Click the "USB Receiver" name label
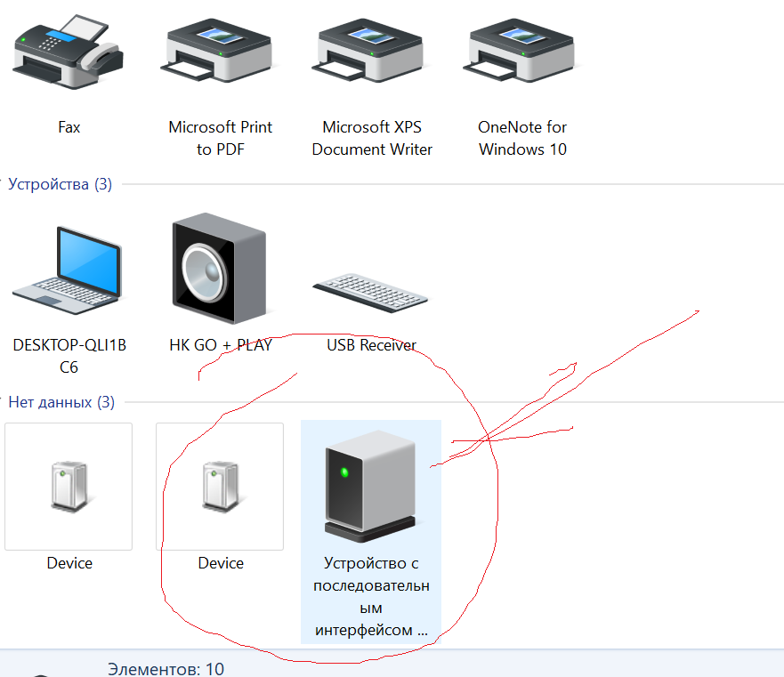784x677 pixels. [371, 345]
